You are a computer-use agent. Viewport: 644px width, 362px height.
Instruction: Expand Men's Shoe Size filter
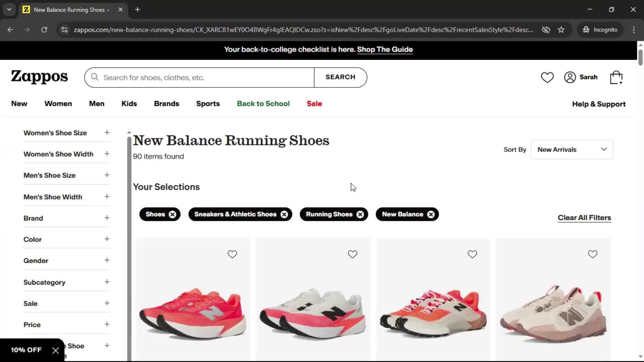[x=67, y=175]
